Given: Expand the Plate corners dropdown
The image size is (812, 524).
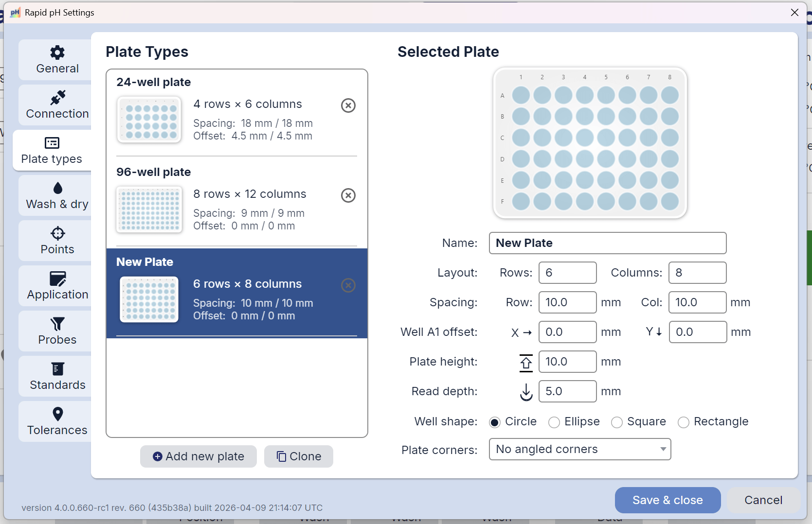Looking at the screenshot, I should [580, 449].
